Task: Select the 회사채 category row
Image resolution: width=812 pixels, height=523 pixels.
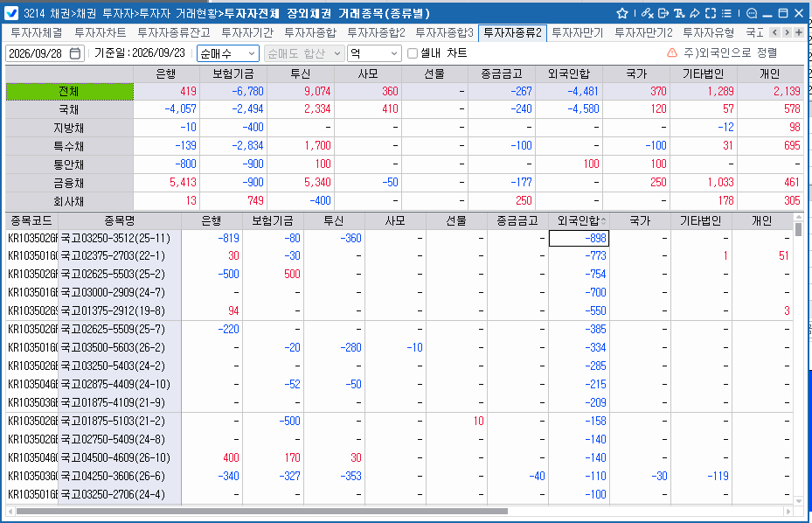Action: coord(69,201)
